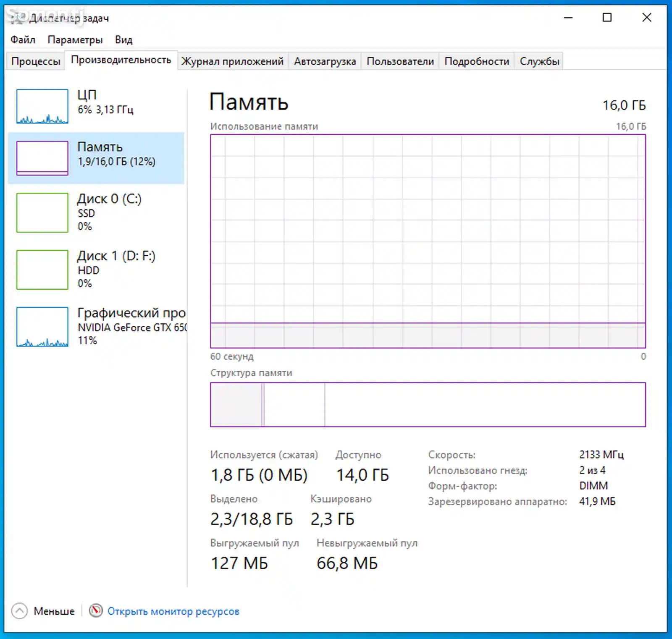Select Диск 0 (C:) SSD thumbnail
Viewport: 672px width, 639px height.
point(42,212)
